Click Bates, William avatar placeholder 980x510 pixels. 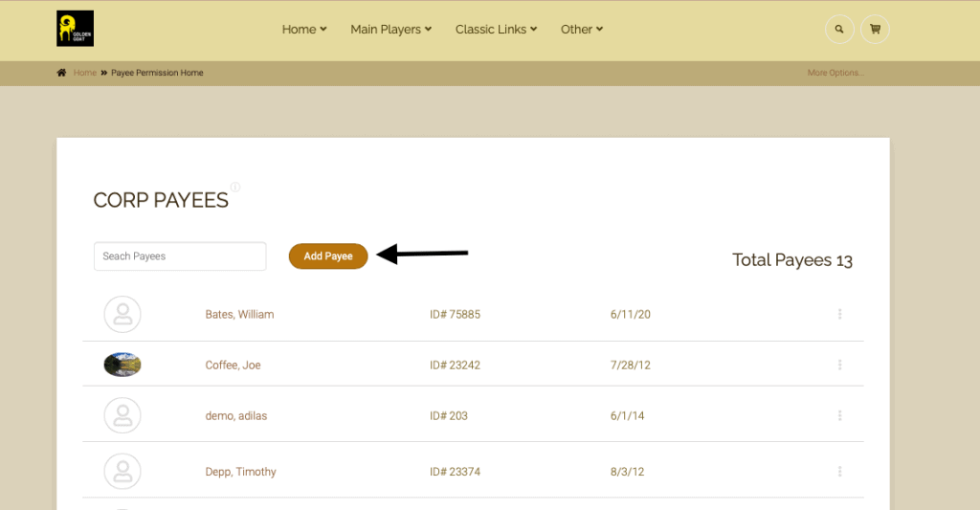pos(122,314)
